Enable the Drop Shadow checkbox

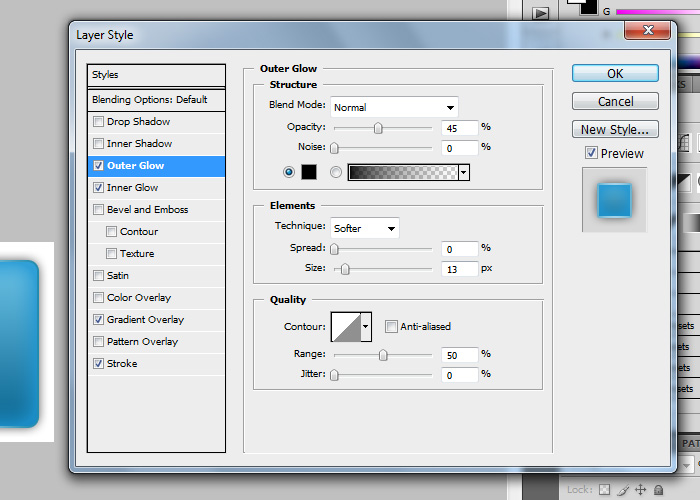point(98,121)
